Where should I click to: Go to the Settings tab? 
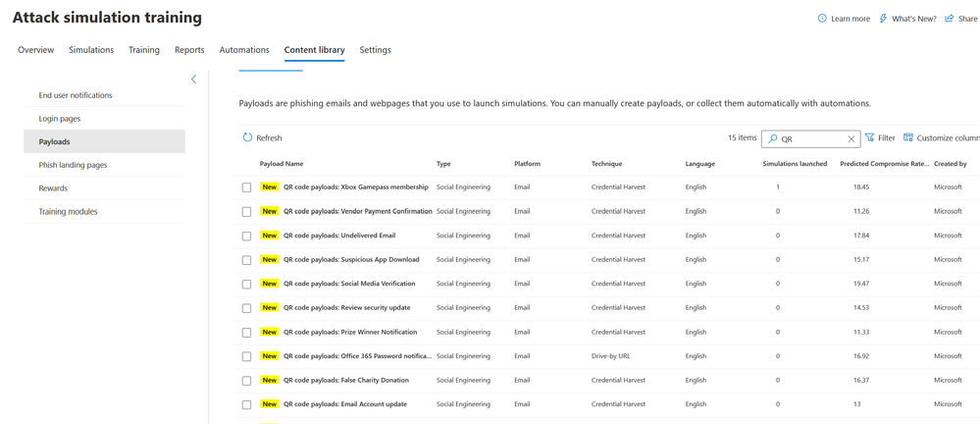375,50
